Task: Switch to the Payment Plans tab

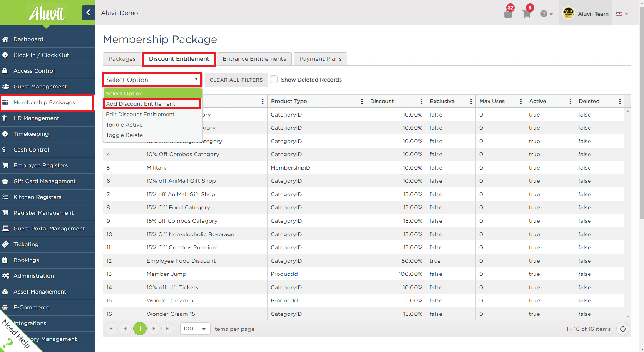Action: [x=320, y=59]
